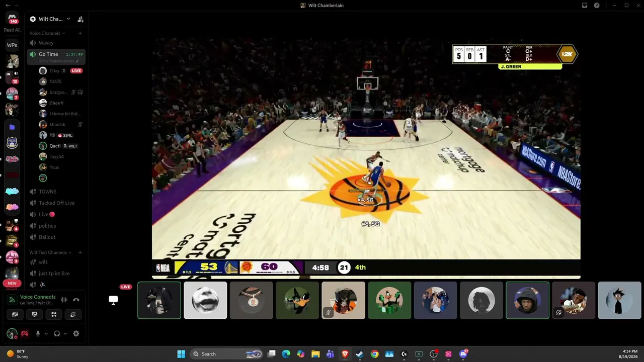Open Google Chrome from taskbar
The width and height of the screenshot is (644, 362).
click(374, 354)
